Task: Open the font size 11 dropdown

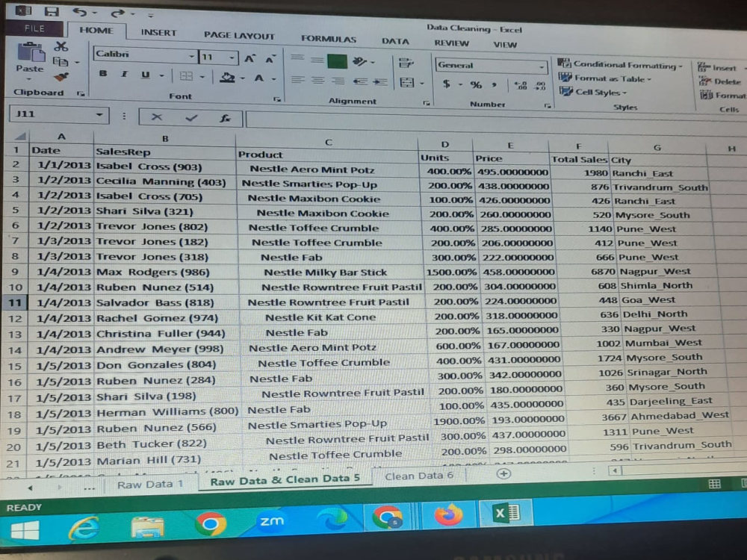Action: coord(232,58)
